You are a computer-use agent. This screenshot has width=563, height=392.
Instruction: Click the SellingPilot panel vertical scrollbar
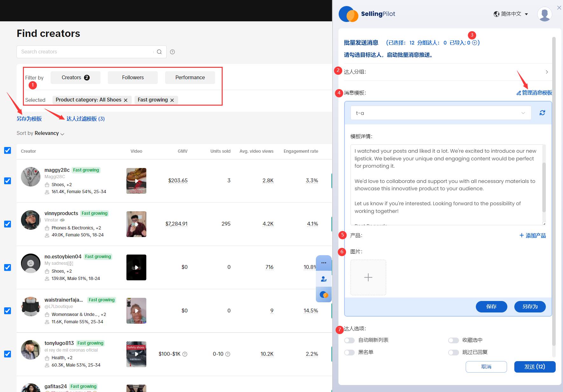[554, 191]
